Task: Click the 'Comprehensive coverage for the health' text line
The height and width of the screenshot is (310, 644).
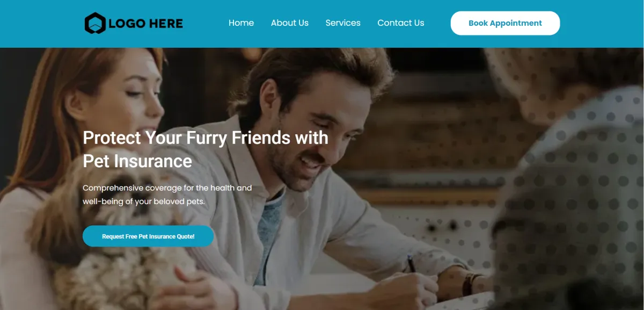Action: [x=167, y=188]
